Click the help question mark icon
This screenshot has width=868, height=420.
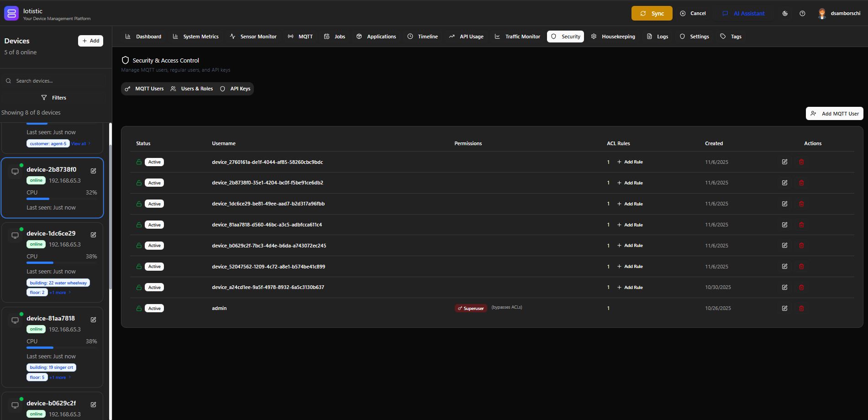(x=802, y=13)
